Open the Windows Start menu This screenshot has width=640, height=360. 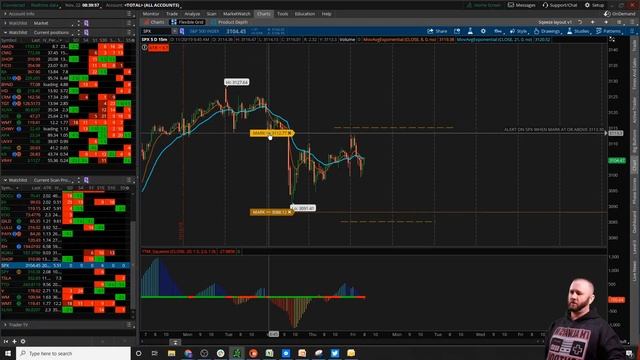(x=8, y=353)
